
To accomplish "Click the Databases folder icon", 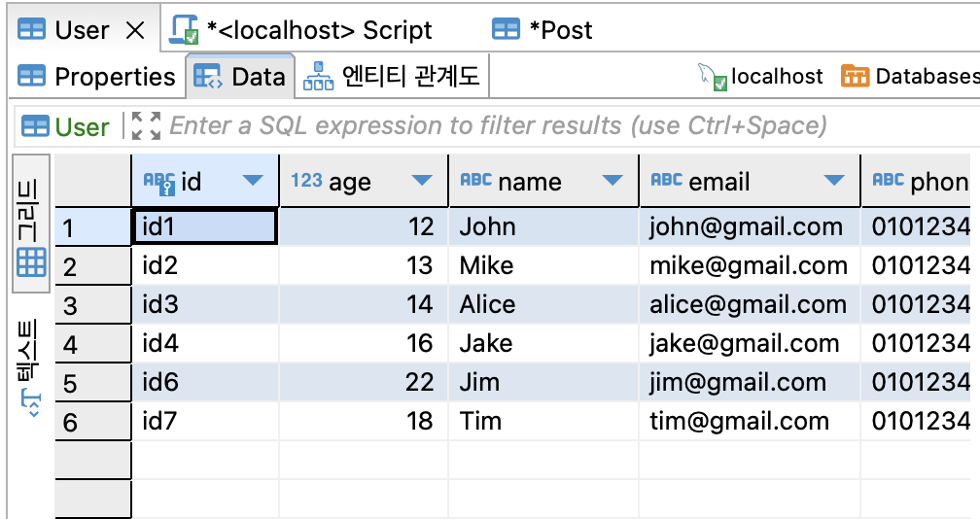I will (855, 76).
